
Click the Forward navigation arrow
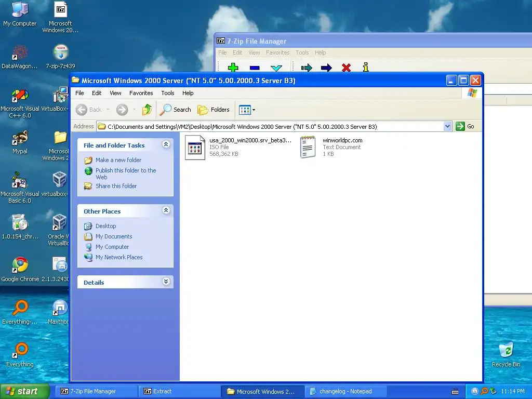pos(122,109)
